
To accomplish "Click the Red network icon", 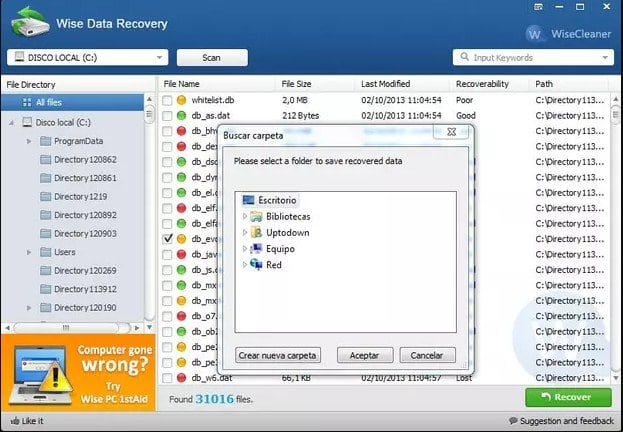I will pos(256,264).
